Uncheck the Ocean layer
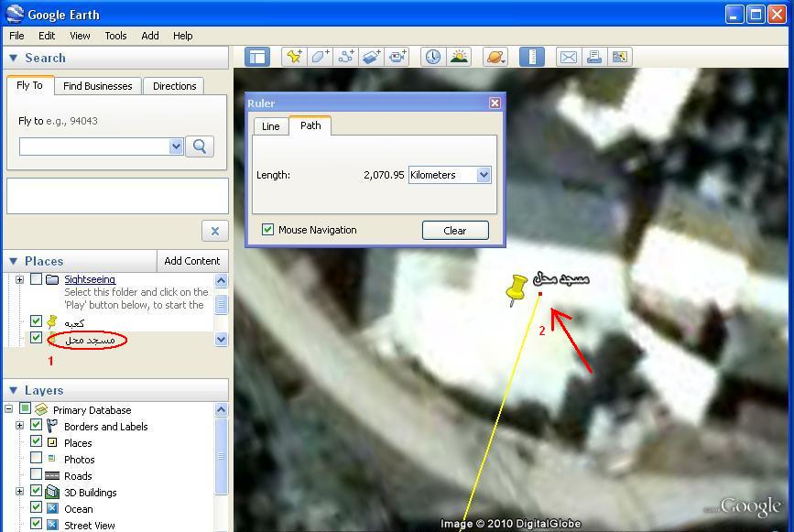Screen dimensions: 794x532 pyautogui.click(x=36, y=507)
